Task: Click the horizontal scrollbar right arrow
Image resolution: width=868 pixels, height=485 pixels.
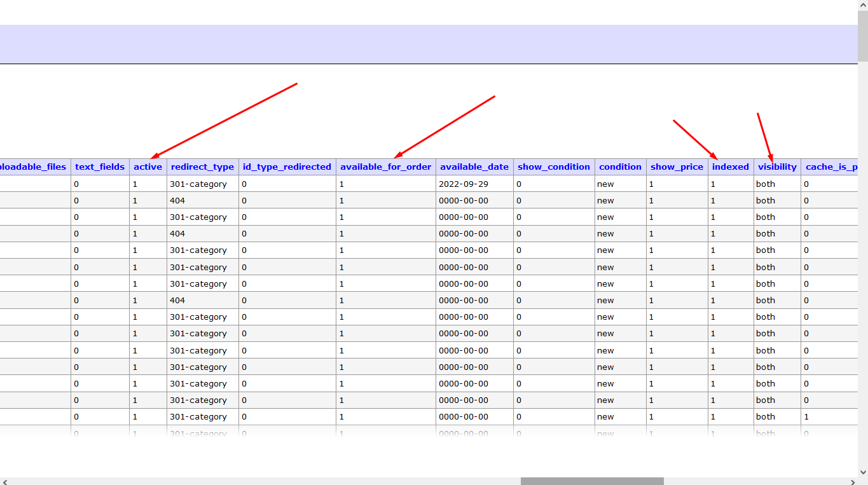Action: click(853, 481)
